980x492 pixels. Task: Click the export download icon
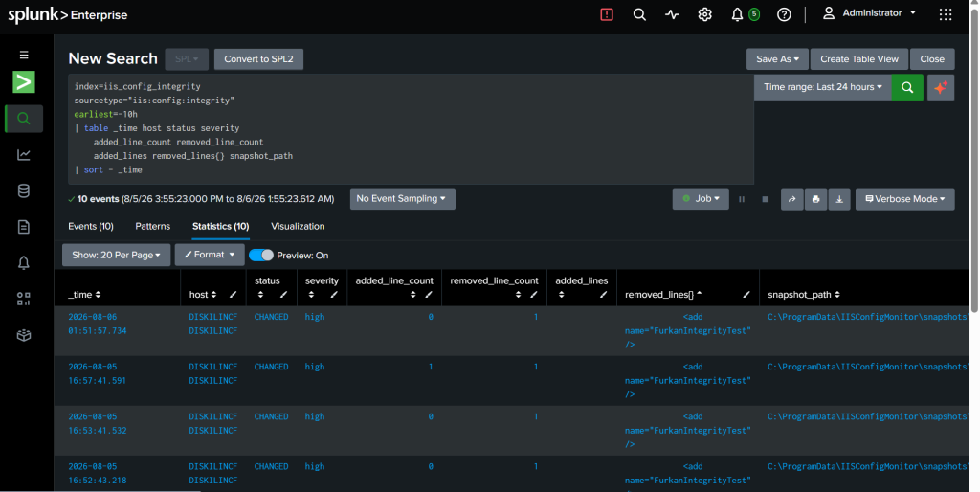839,199
